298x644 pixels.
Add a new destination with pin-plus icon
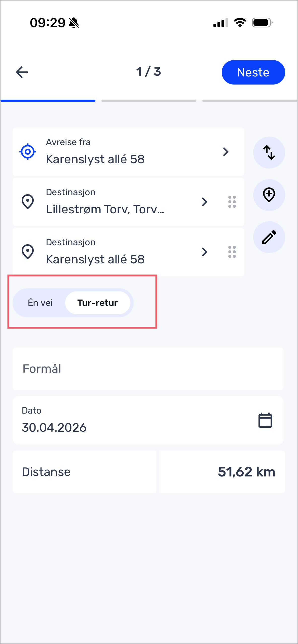pyautogui.click(x=269, y=195)
